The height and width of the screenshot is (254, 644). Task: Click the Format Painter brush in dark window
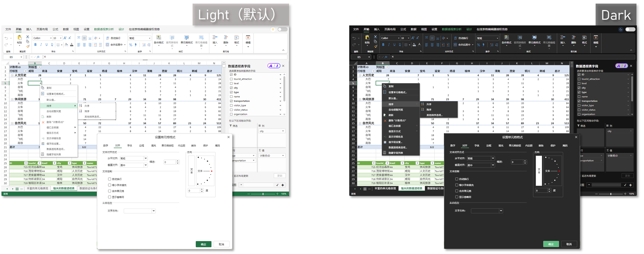(x=375, y=46)
